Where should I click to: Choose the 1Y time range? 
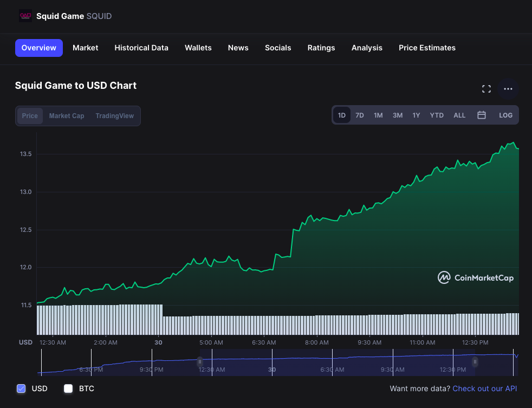[x=416, y=115]
